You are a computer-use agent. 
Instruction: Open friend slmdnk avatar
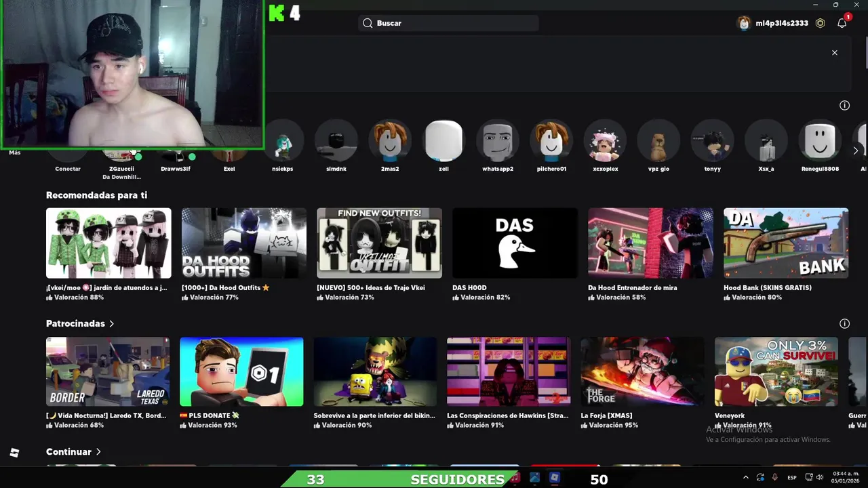click(336, 141)
